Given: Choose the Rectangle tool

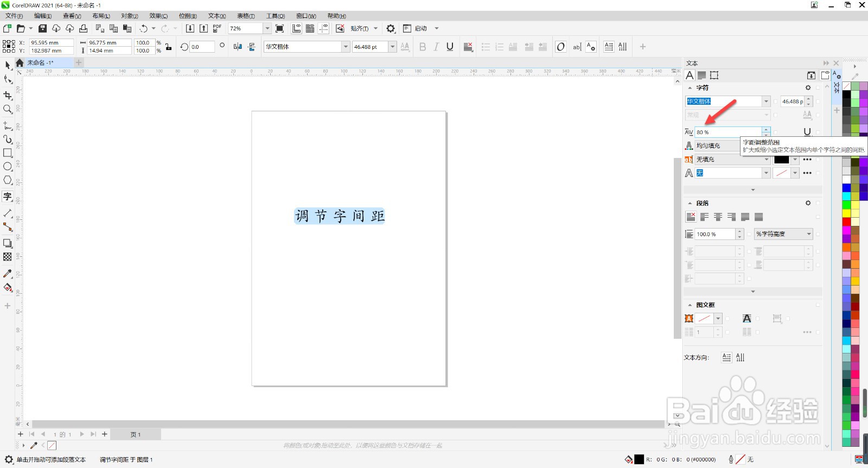Looking at the screenshot, I should coord(8,153).
